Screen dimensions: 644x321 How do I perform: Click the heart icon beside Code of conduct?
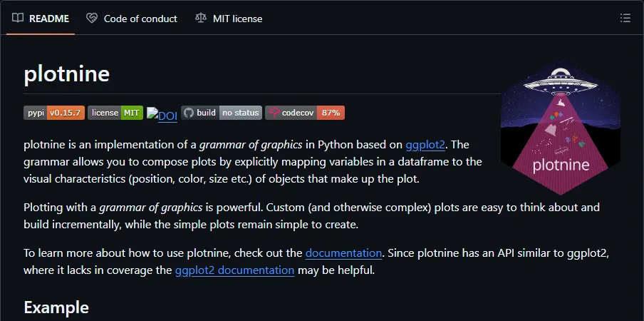click(x=92, y=18)
